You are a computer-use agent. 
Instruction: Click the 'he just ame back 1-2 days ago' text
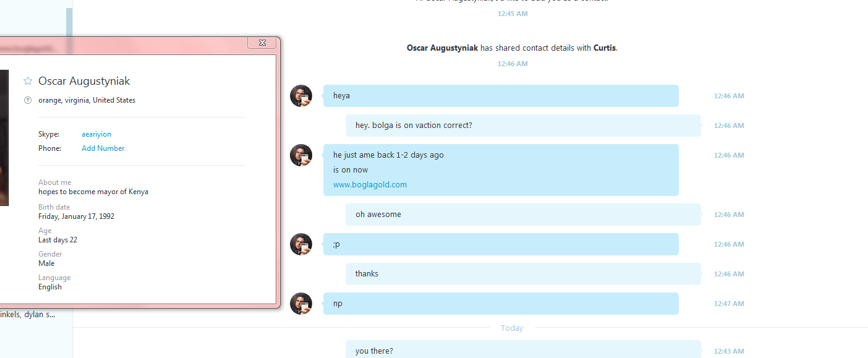[388, 155]
